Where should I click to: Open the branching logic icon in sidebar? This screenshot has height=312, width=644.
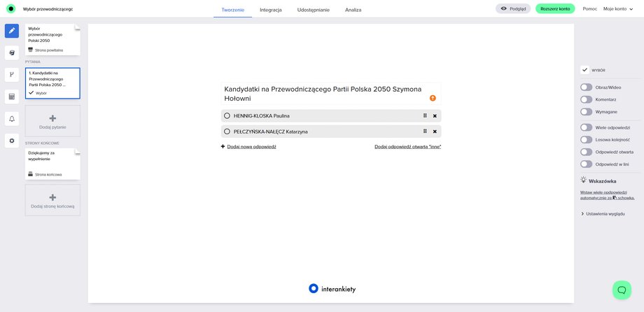[12, 74]
